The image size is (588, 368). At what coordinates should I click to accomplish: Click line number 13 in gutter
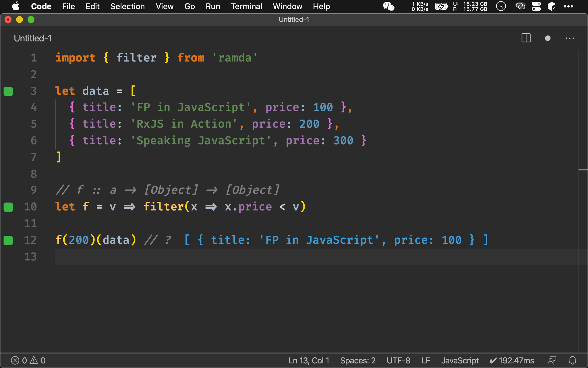30,257
